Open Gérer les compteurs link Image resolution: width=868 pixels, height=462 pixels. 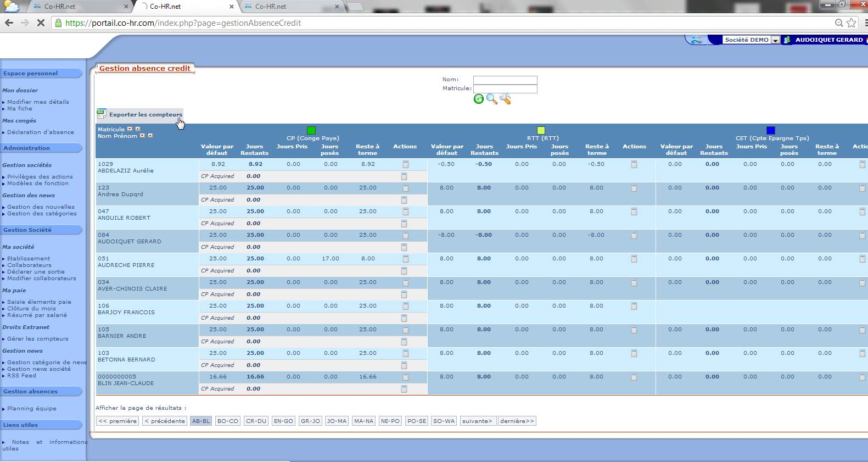(x=37, y=339)
